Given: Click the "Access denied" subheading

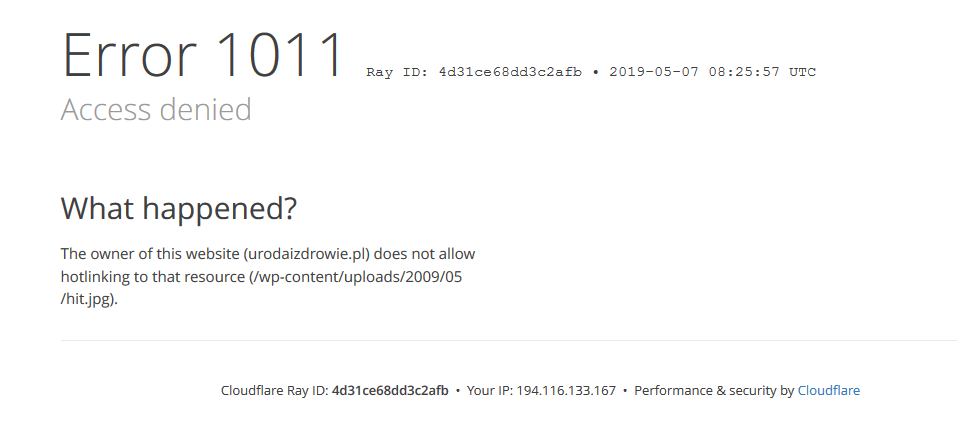Looking at the screenshot, I should click(156, 109).
